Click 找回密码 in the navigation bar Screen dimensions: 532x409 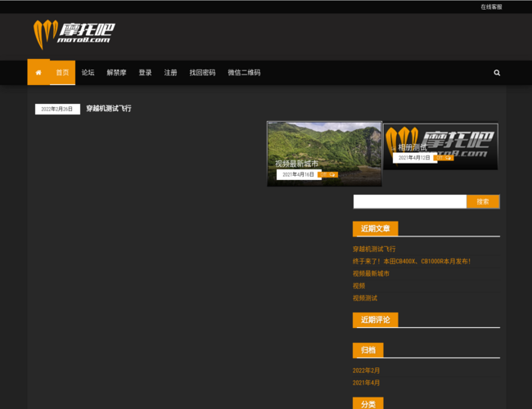202,73
